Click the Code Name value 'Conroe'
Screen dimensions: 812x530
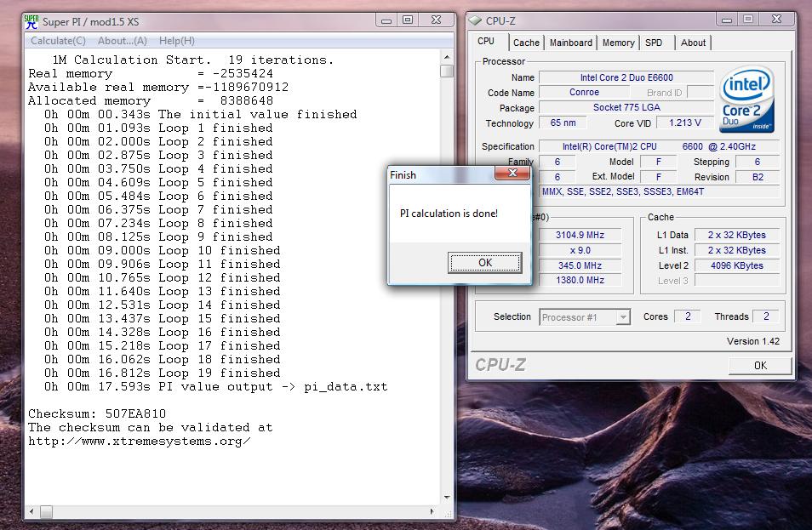click(584, 92)
